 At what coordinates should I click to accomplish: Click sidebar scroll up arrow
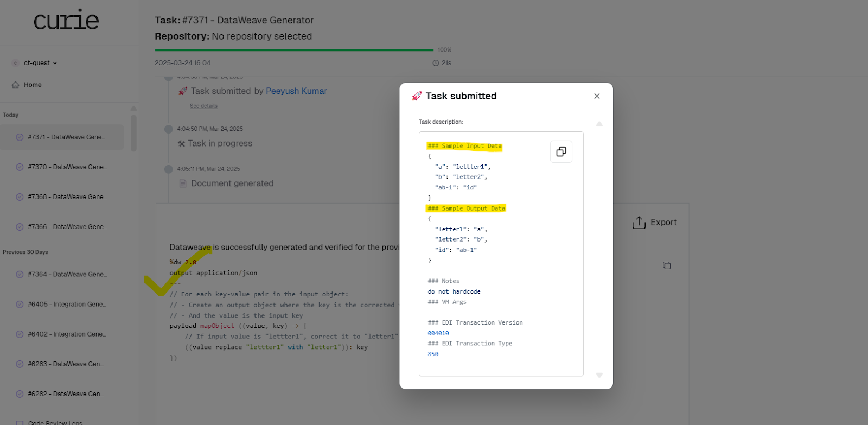coord(133,109)
